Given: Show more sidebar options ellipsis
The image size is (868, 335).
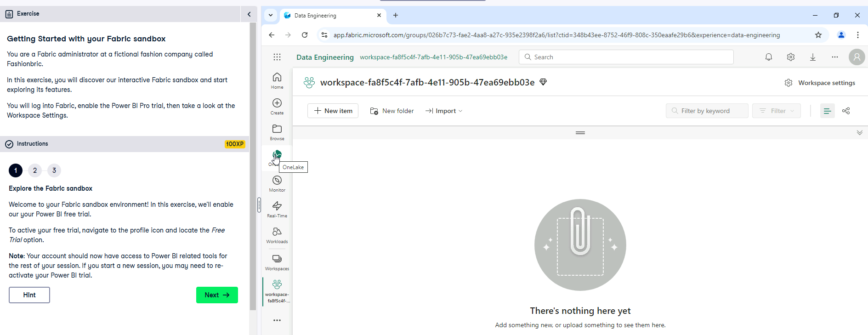Looking at the screenshot, I should (277, 320).
